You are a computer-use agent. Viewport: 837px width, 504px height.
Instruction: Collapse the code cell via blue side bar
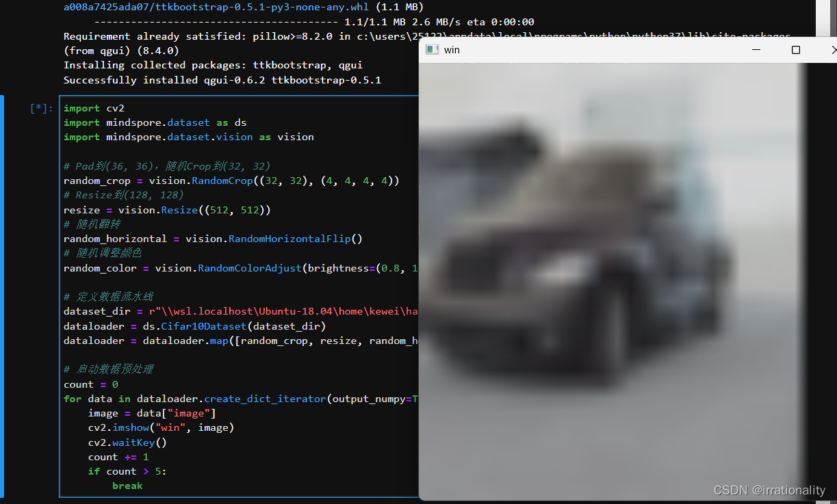pyautogui.click(x=3, y=296)
